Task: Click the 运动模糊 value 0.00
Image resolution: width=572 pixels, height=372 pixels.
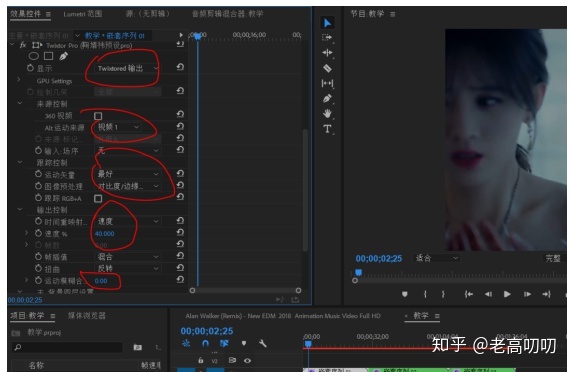Action: pyautogui.click(x=101, y=281)
